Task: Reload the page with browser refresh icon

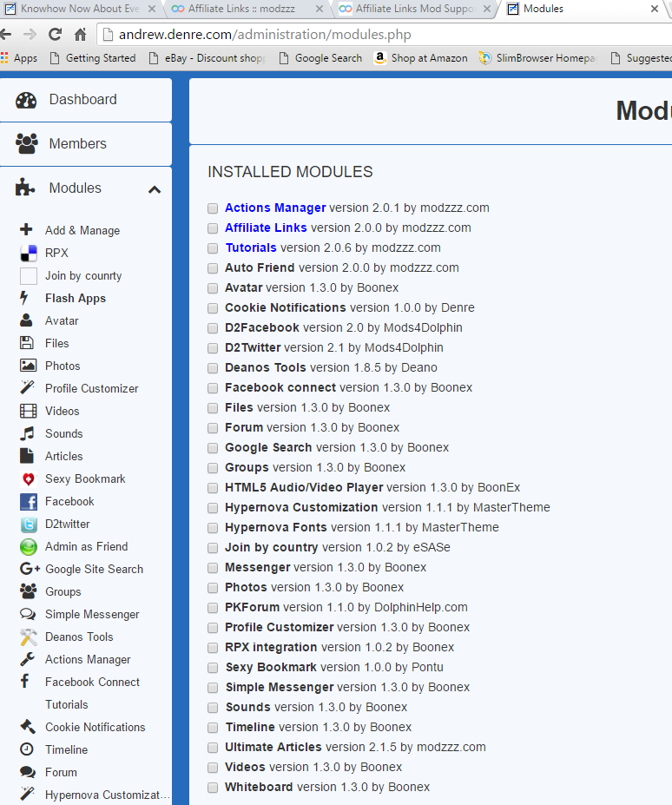Action: click(55, 36)
